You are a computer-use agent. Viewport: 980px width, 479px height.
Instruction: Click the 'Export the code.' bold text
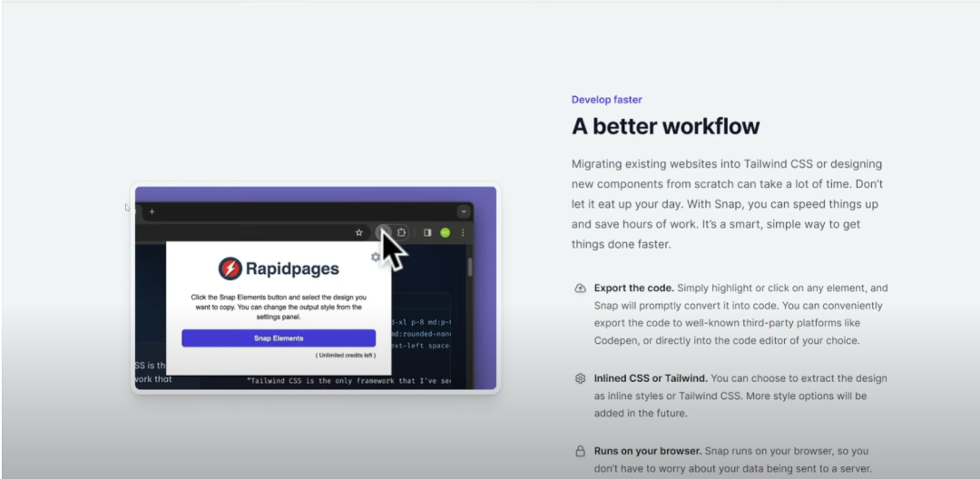click(x=633, y=288)
